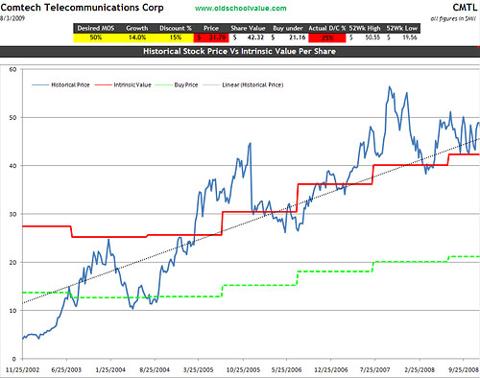Viewport: 480px width, 378px height.
Task: Click the Growth header cell
Action: click(137, 28)
